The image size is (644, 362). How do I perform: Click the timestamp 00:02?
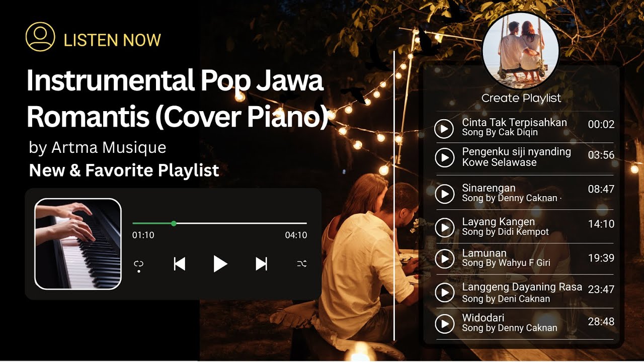point(601,124)
